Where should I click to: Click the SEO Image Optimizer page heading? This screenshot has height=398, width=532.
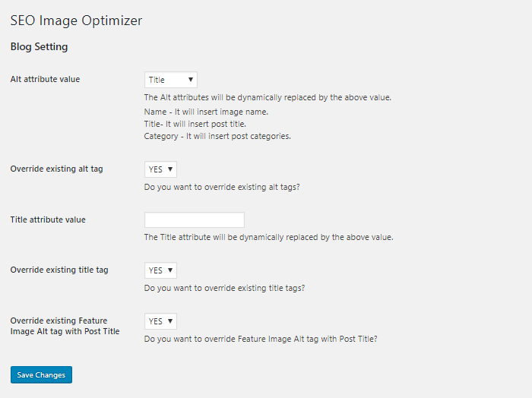click(x=76, y=21)
